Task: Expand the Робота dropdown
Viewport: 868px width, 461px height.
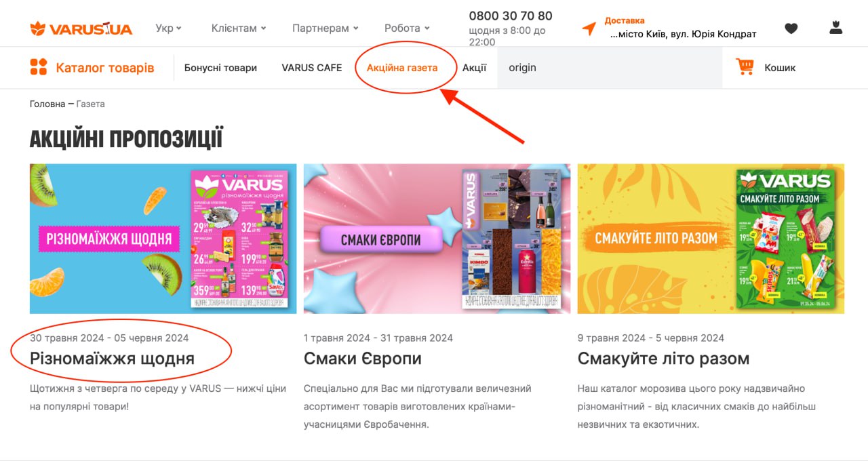Action: tap(408, 28)
